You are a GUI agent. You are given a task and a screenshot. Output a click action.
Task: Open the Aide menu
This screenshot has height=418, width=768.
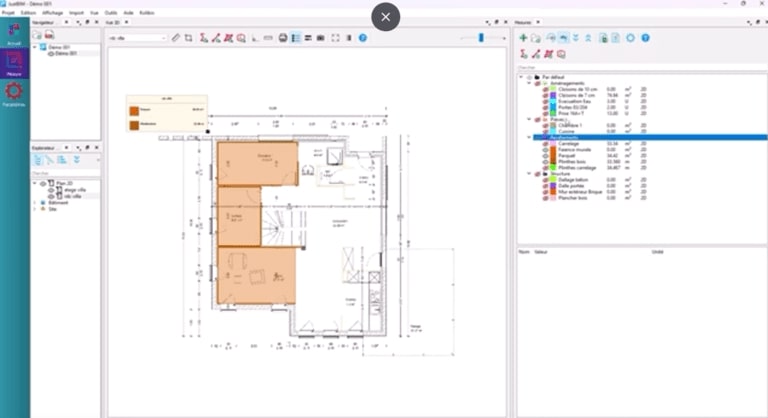pyautogui.click(x=128, y=13)
